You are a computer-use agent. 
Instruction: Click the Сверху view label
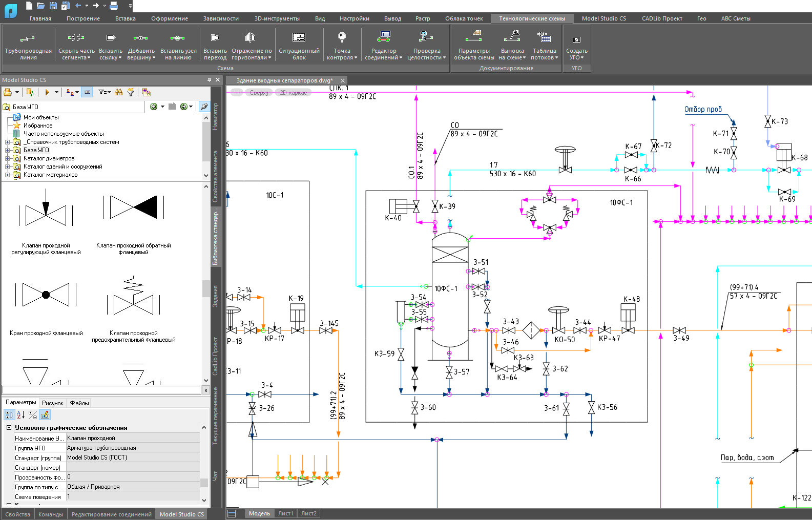pyautogui.click(x=259, y=93)
